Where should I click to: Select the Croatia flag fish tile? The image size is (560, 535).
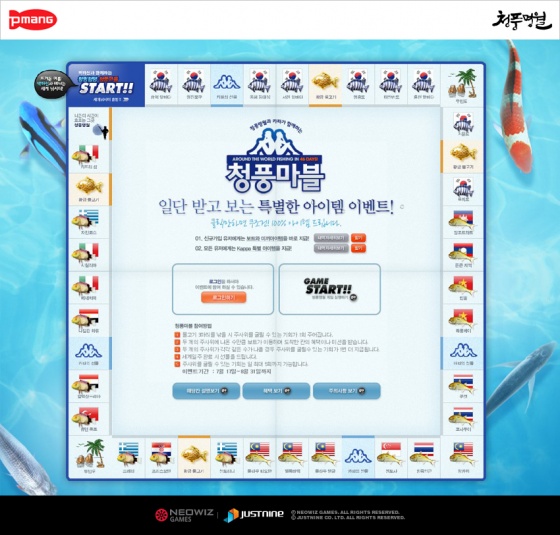[161, 456]
